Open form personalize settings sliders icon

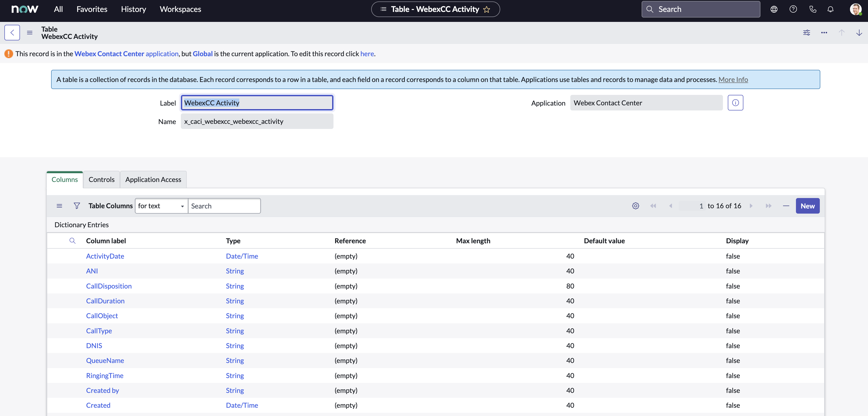coord(807,33)
